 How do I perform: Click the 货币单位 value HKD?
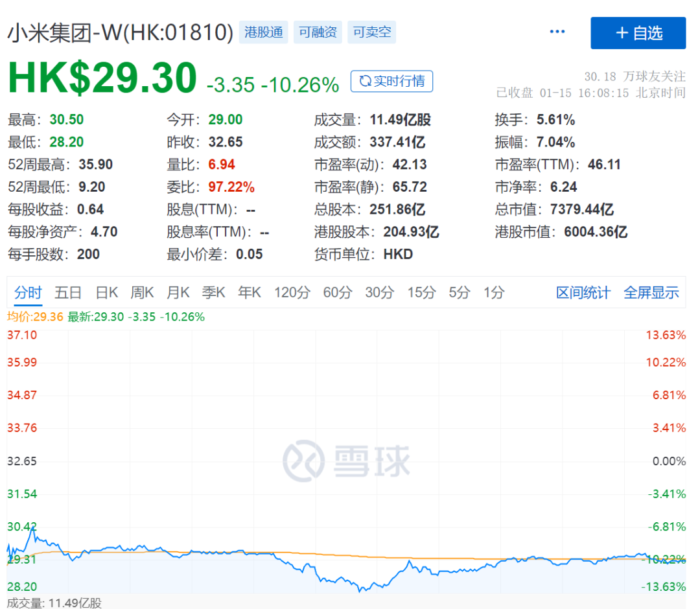pos(398,254)
